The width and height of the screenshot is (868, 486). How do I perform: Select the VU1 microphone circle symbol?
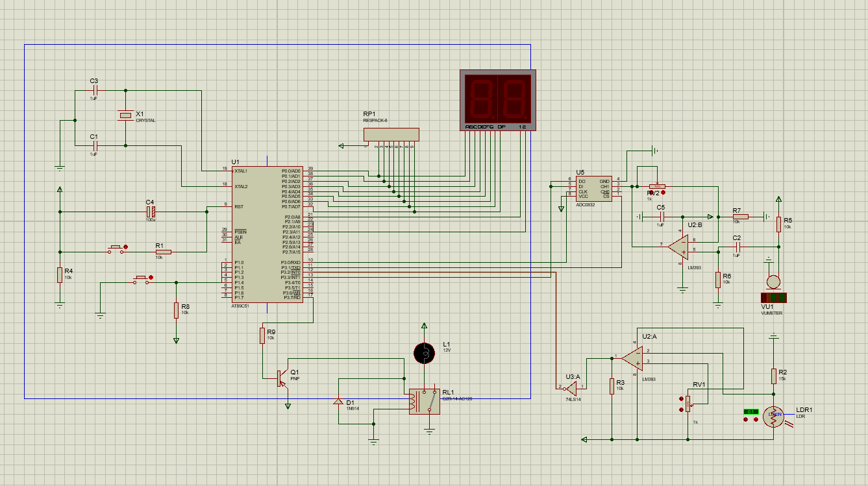[x=773, y=282]
